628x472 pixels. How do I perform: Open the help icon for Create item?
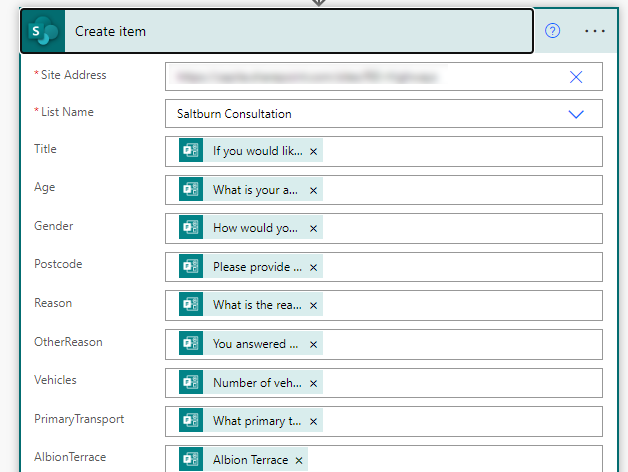coord(552,31)
